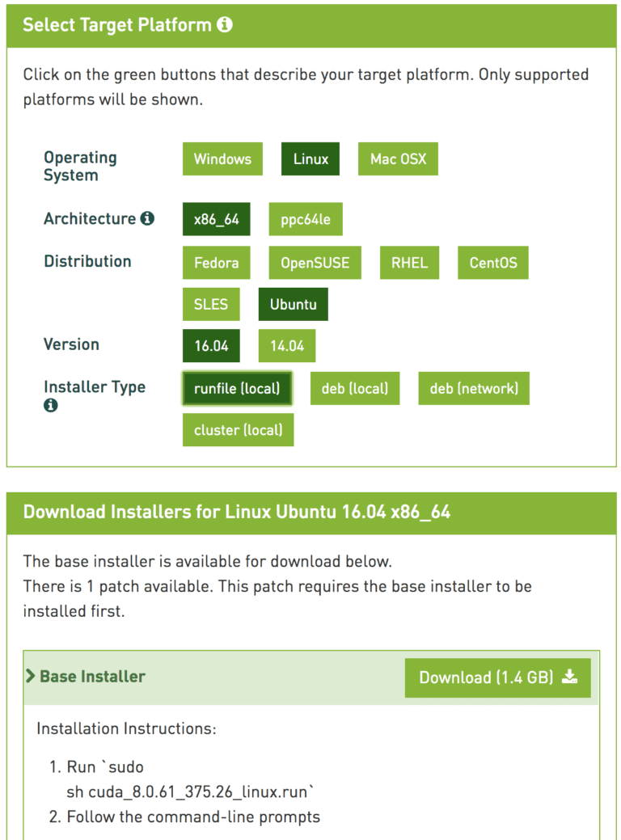
Task: Choose Windows operating system
Action: point(222,159)
